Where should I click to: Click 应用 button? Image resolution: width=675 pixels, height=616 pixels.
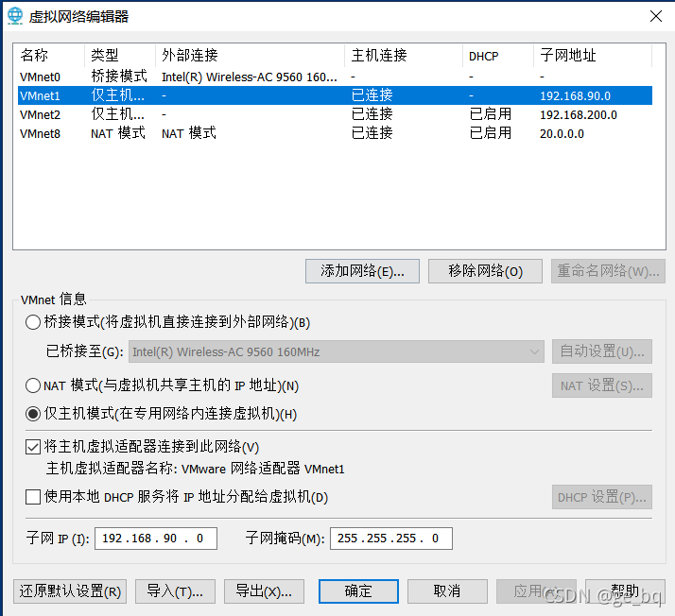point(536,591)
